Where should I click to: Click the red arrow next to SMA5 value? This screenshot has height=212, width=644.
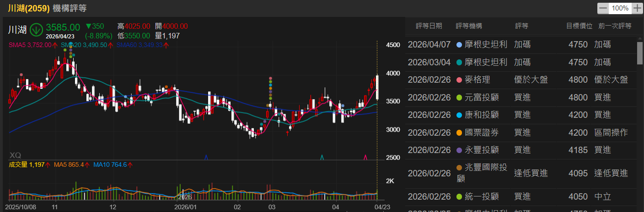pos(55,45)
